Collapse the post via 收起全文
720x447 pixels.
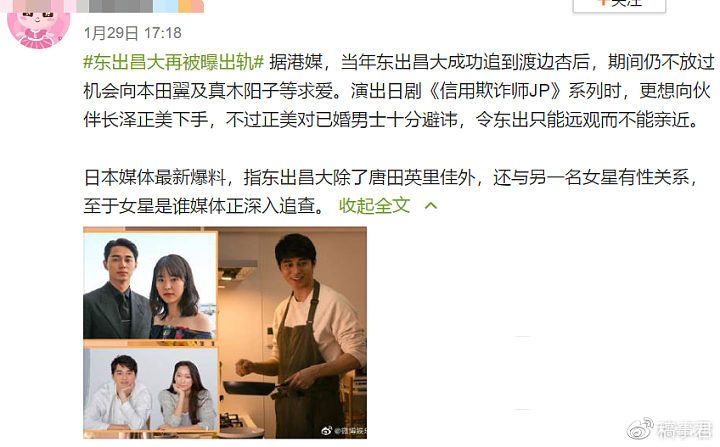coord(374,205)
